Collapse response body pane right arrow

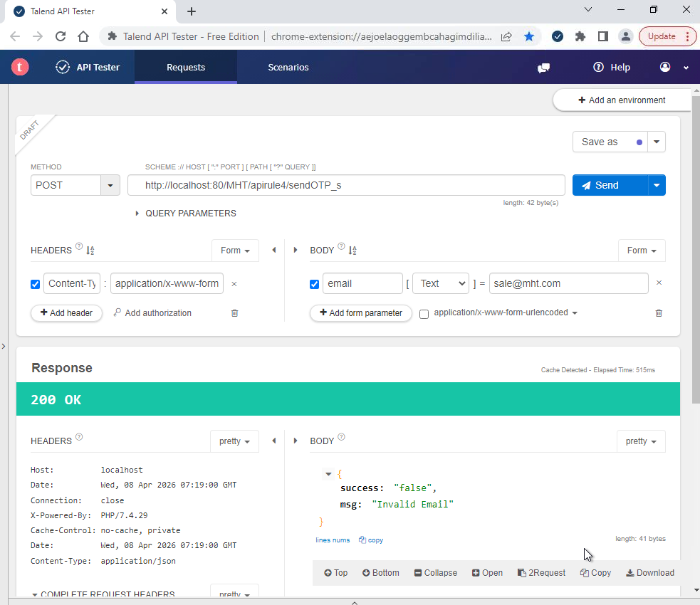(295, 441)
